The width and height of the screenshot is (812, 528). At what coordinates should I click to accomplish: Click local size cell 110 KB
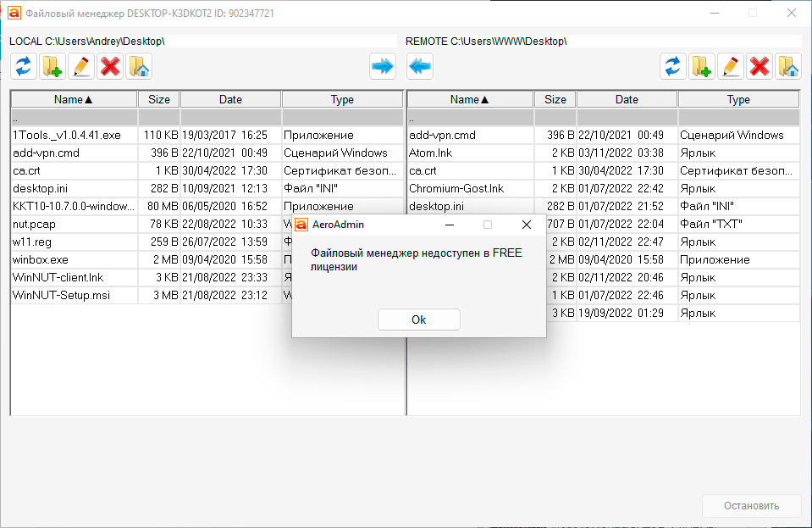click(159, 136)
